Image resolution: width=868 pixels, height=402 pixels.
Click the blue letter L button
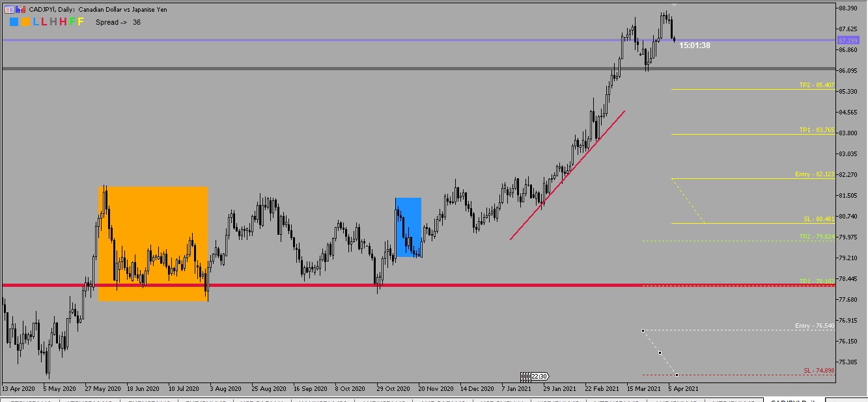tap(35, 22)
